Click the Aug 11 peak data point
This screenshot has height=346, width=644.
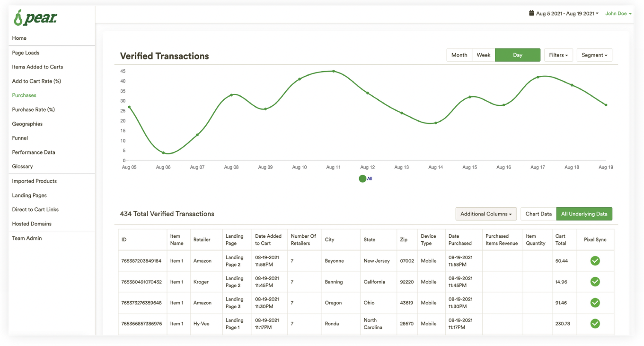pyautogui.click(x=334, y=71)
